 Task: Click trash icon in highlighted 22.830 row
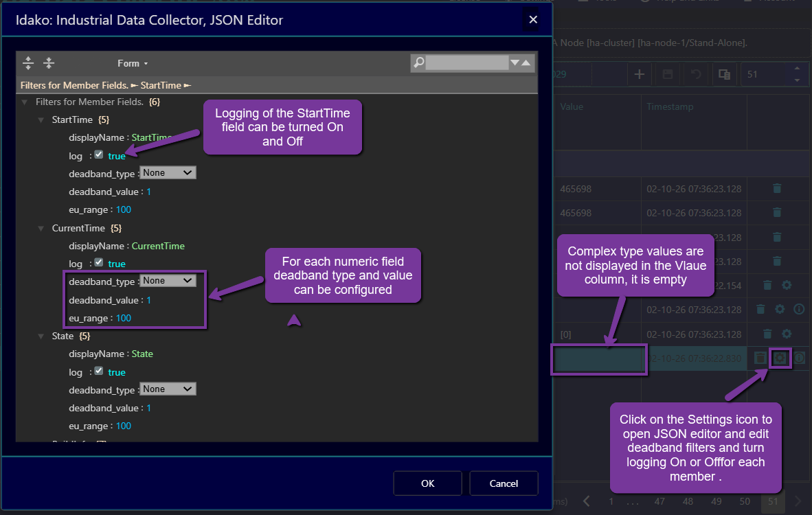click(760, 358)
